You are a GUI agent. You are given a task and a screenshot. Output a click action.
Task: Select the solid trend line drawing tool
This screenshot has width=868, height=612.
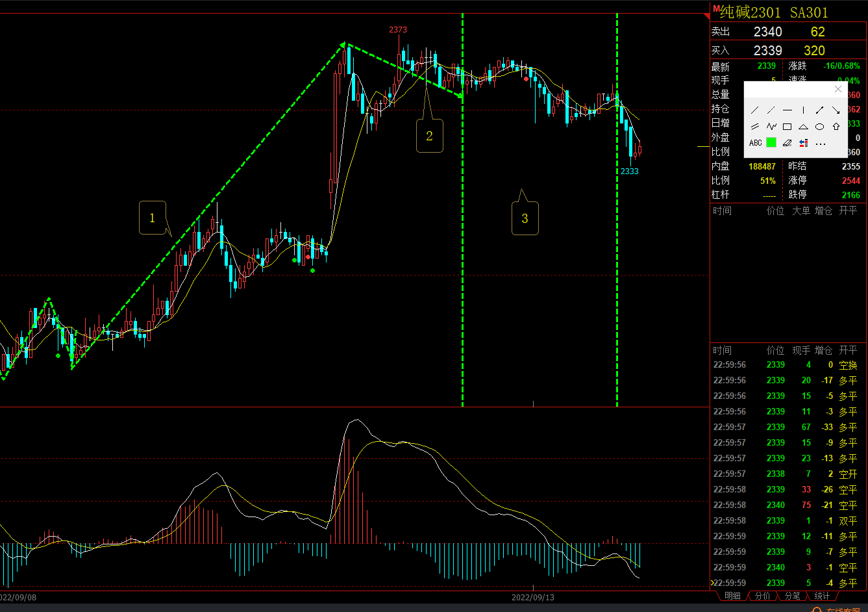754,110
